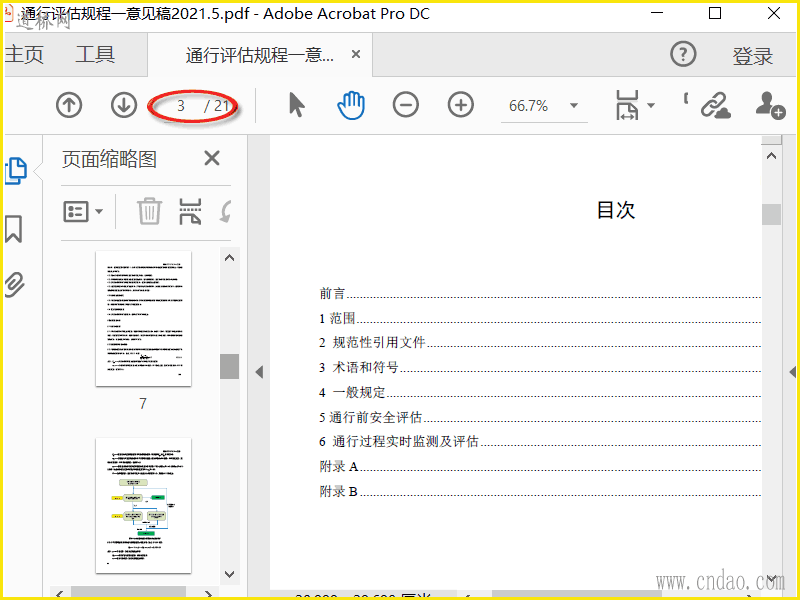Click the 1 范围 contents entry
The width and height of the screenshot is (800, 600).
point(540,318)
